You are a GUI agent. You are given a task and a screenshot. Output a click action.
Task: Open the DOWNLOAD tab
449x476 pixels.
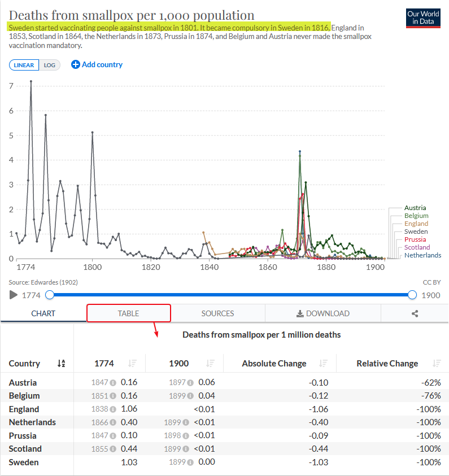323,313
